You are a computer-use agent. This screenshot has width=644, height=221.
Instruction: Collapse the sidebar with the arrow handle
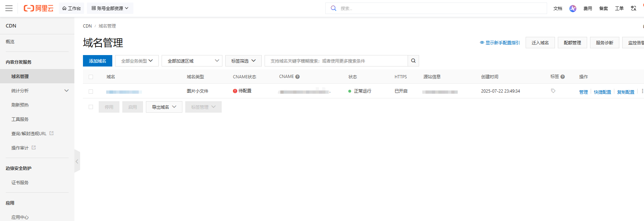77,161
